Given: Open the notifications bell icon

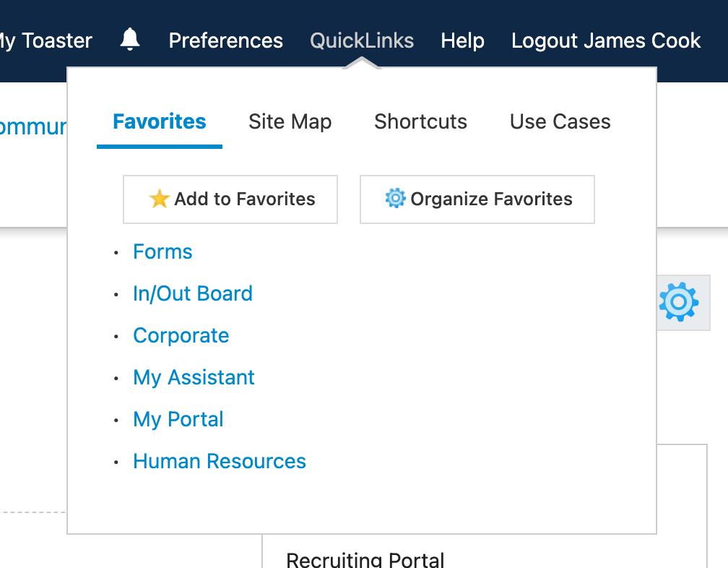Looking at the screenshot, I should 130,40.
